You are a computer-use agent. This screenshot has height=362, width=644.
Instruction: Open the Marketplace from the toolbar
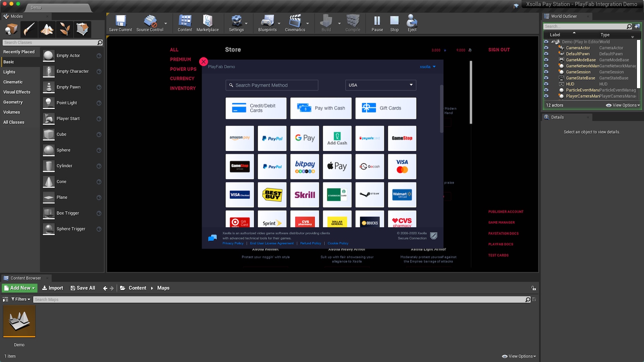(207, 23)
